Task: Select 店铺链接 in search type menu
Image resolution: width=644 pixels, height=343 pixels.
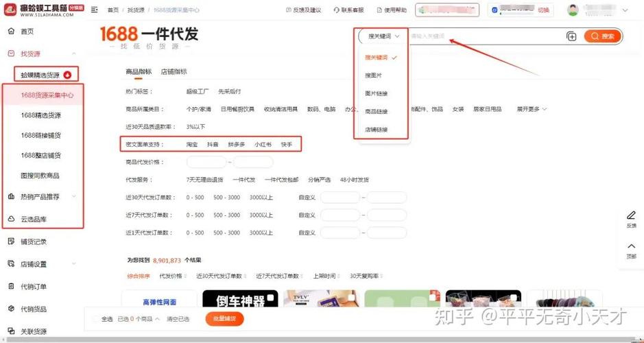Action: (x=377, y=130)
